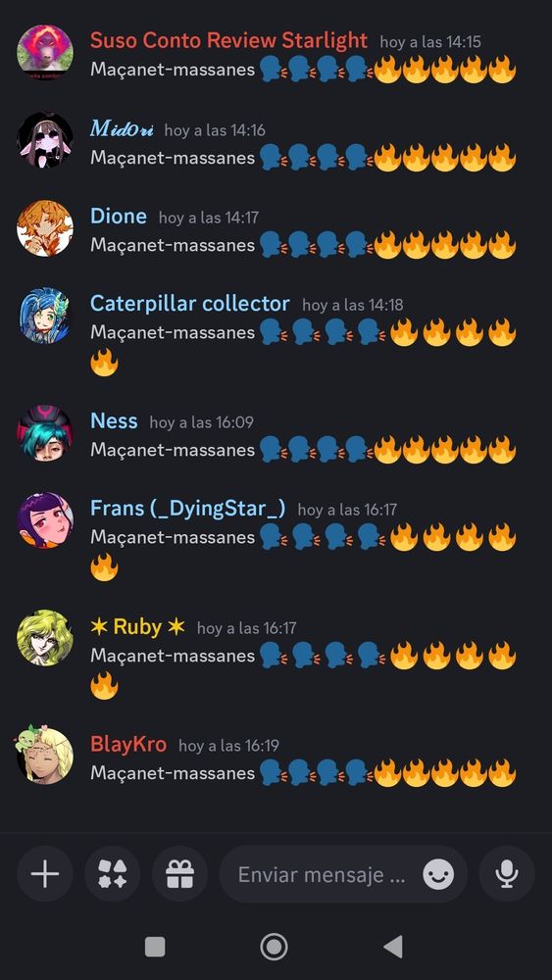Tap the Android back triangle
The image size is (552, 980).
pyautogui.click(x=393, y=947)
